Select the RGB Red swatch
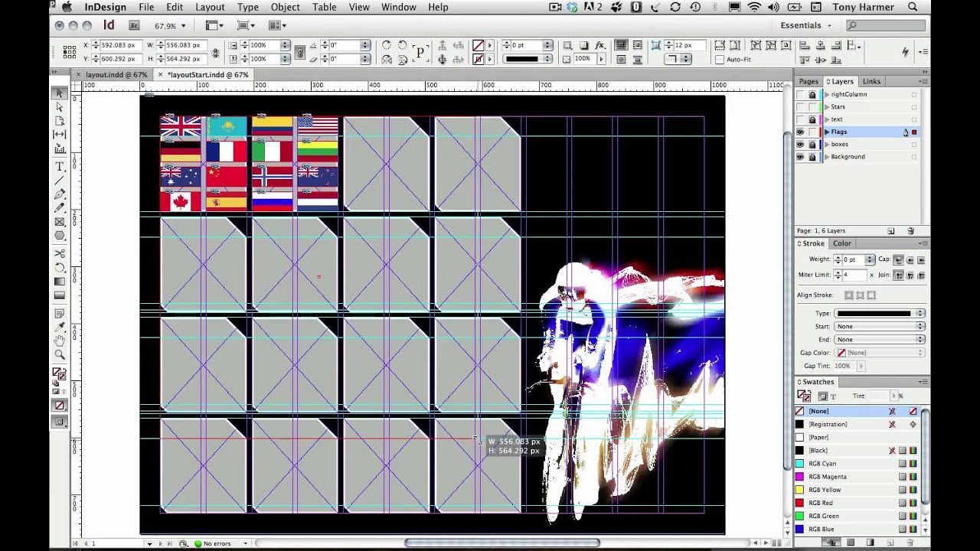980x551 pixels. 857,503
